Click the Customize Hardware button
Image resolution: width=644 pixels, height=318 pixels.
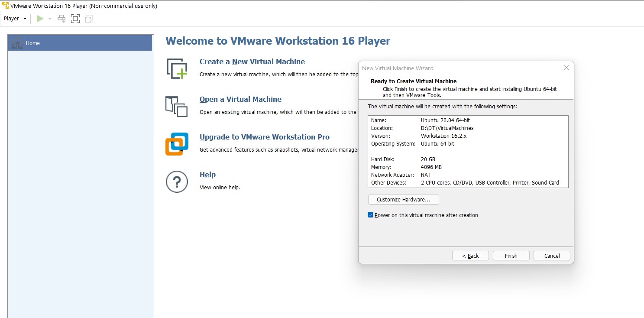[x=403, y=200]
